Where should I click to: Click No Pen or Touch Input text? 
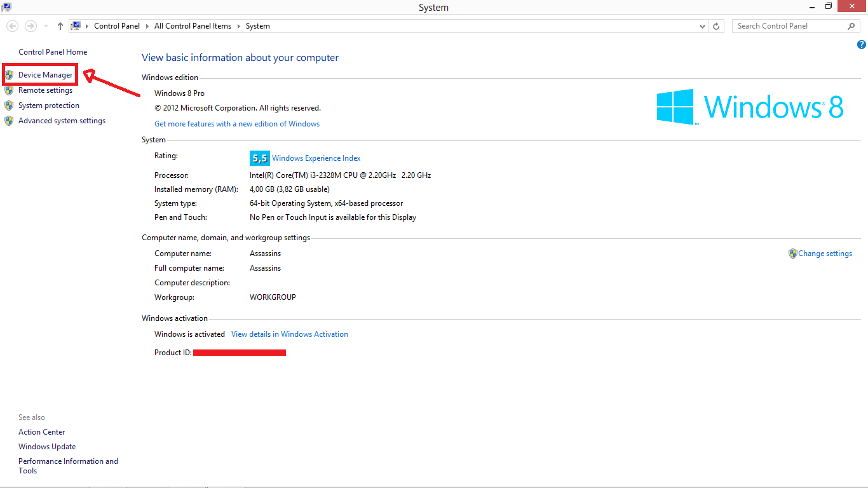click(333, 217)
